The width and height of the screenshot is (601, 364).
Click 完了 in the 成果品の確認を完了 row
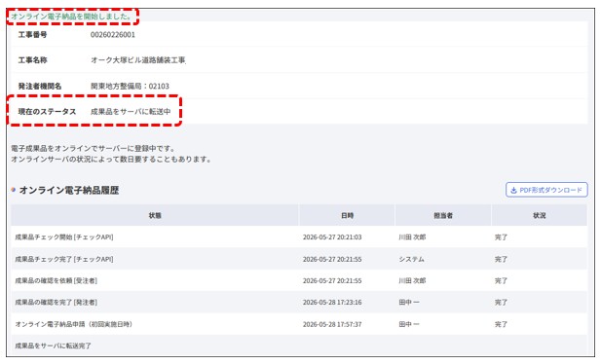501,303
